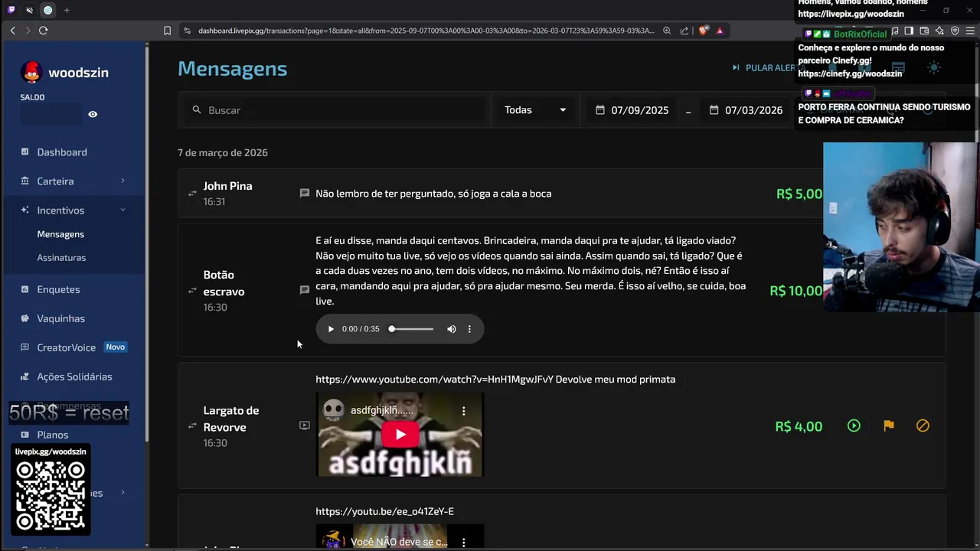Click the Enquetes poll icon
The width and height of the screenshot is (980, 551).
coord(25,289)
